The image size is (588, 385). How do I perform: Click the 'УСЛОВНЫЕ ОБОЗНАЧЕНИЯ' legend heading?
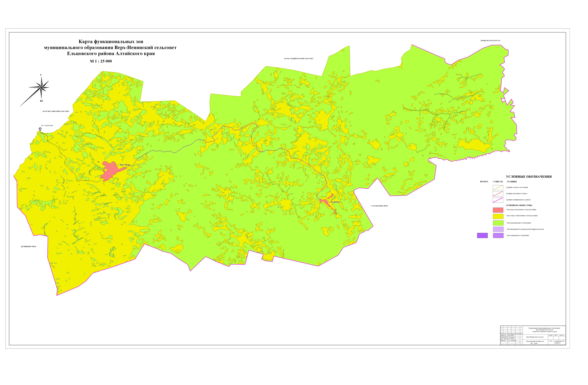point(529,177)
